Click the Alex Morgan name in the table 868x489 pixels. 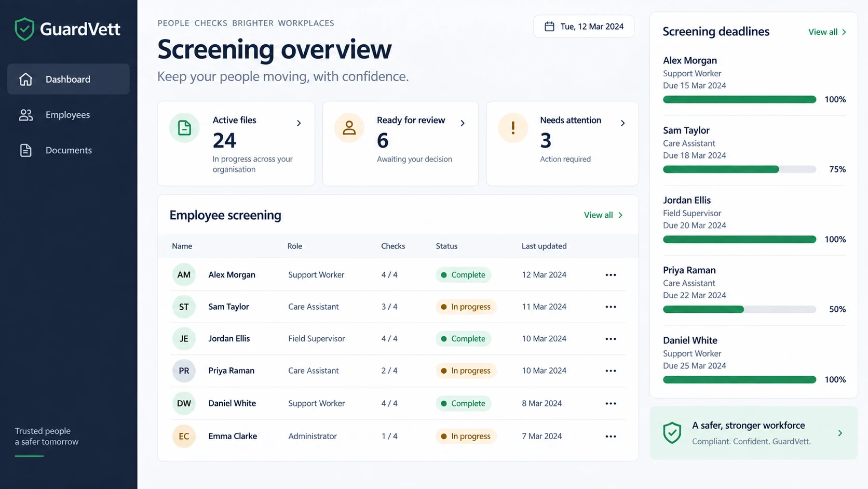click(x=232, y=275)
